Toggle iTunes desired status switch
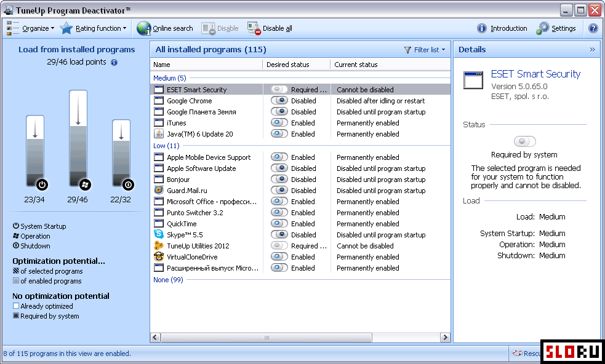 (279, 122)
